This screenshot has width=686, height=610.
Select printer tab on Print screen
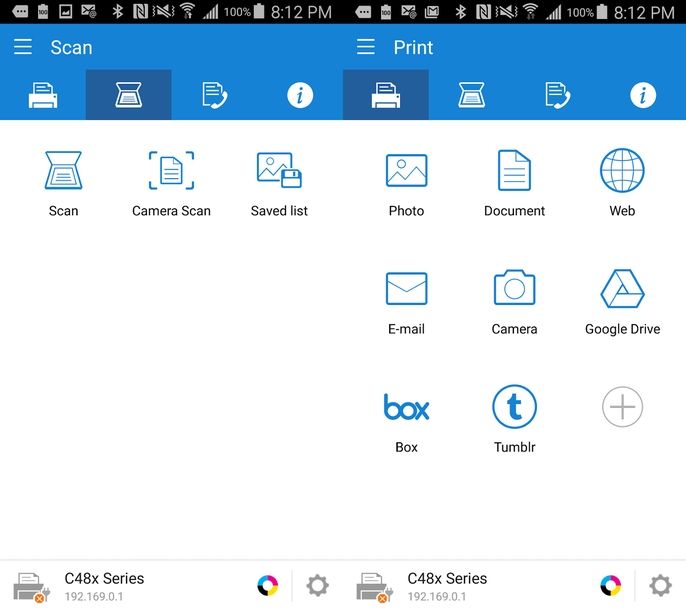(386, 95)
